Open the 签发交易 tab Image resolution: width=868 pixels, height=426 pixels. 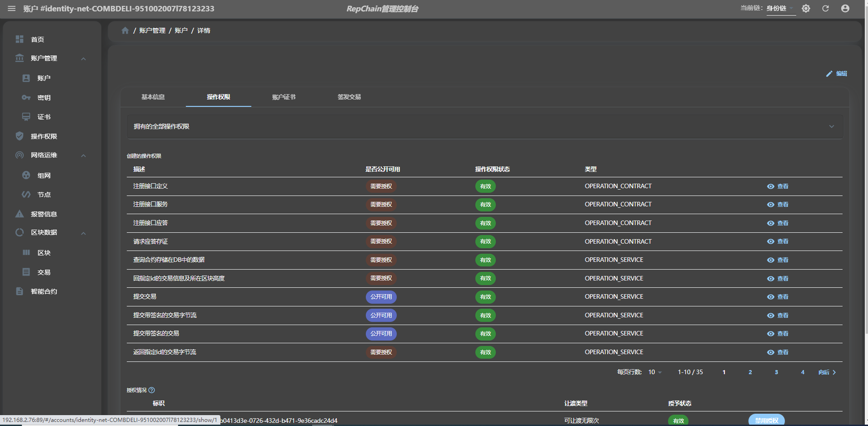pos(349,97)
